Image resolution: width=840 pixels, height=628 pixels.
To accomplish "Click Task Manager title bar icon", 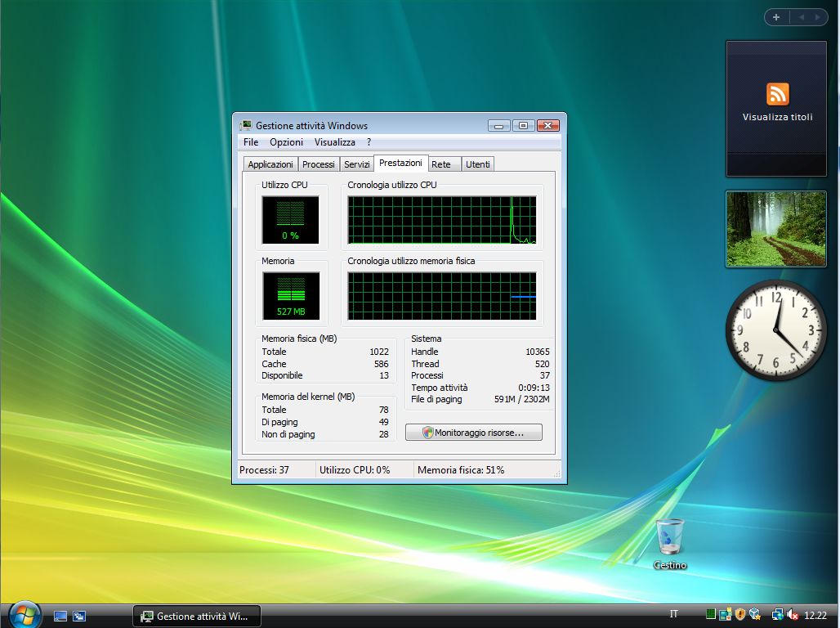I will (x=246, y=125).
